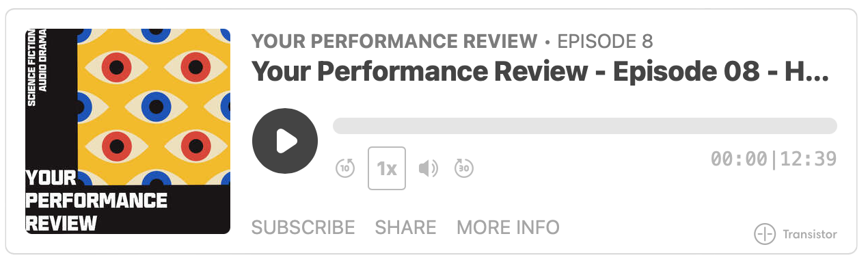This screenshot has width=868, height=260.
Task: Visit the Transistor text link
Action: pyautogui.click(x=810, y=234)
